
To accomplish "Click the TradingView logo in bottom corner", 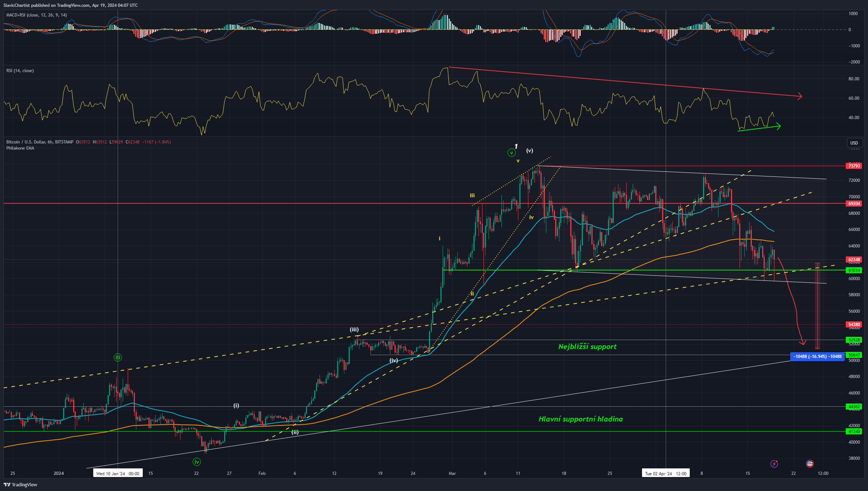I will [x=20, y=485].
